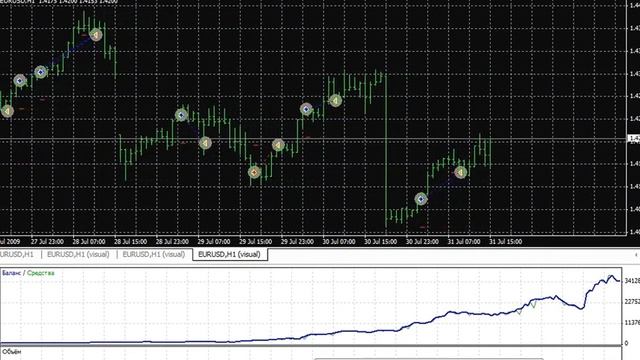Viewport: 640px width, 360px height.
Task: Click the 30 Jul 15:00 time axis label
Action: click(380, 242)
